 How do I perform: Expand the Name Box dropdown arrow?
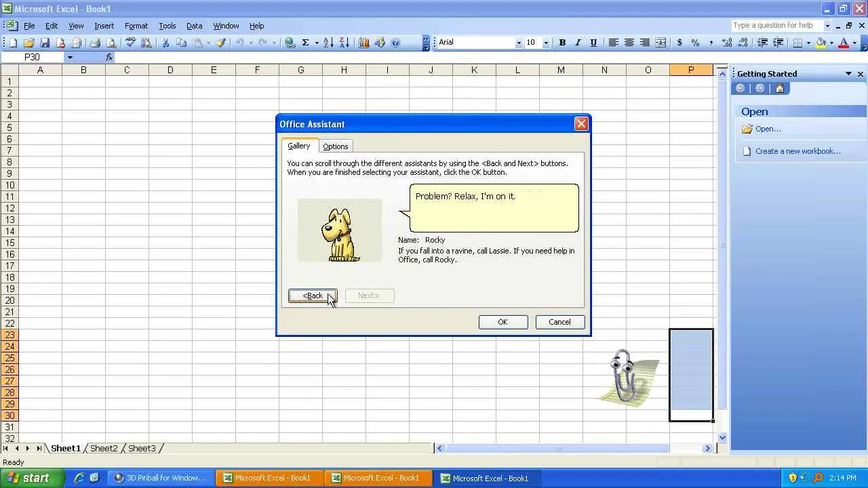pos(69,58)
